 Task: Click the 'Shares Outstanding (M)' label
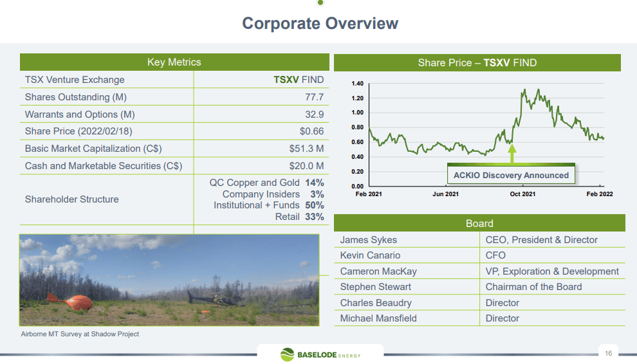[x=76, y=97]
